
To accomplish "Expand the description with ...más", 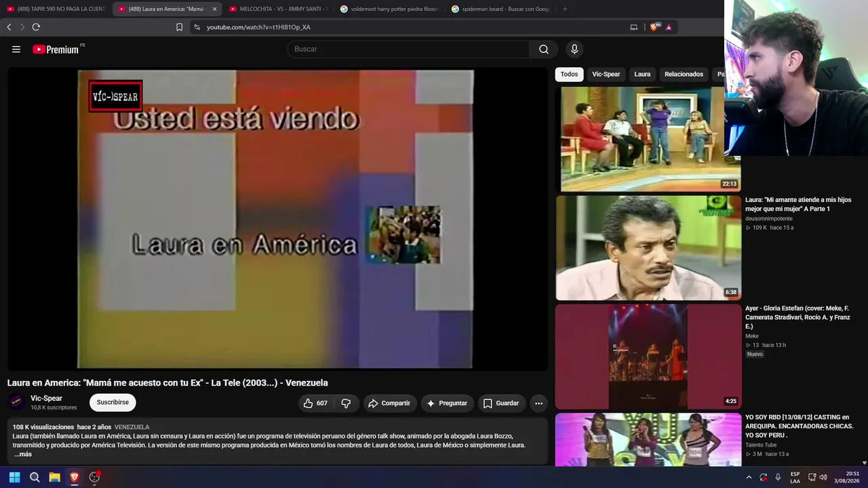I will (x=23, y=454).
